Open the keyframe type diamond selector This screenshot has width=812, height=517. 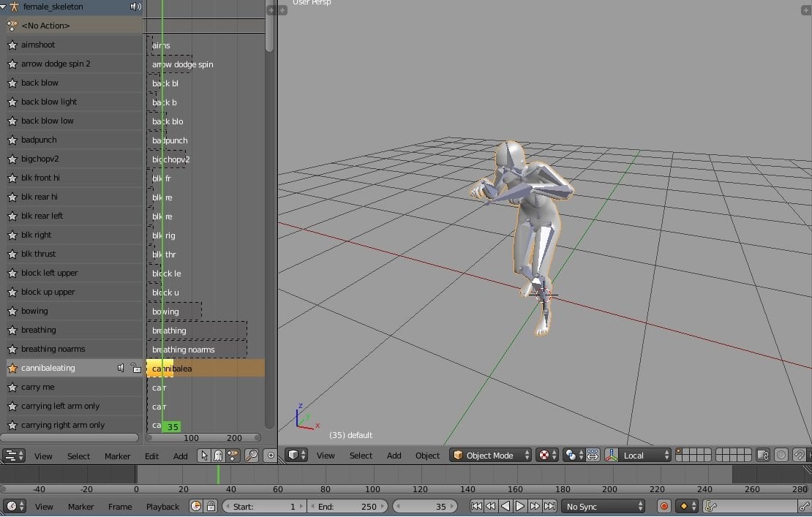[x=687, y=507]
